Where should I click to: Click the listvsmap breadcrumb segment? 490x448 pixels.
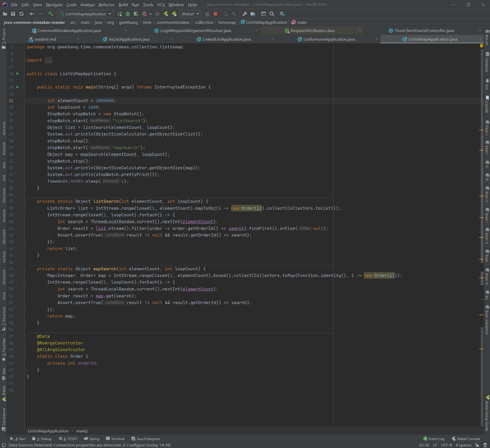[x=227, y=23]
